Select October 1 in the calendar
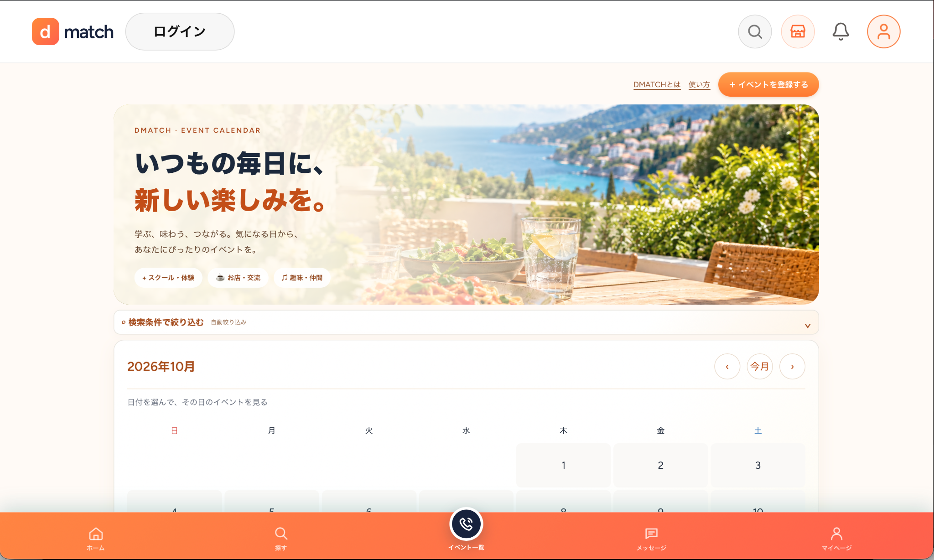The width and height of the screenshot is (934, 560). [563, 465]
